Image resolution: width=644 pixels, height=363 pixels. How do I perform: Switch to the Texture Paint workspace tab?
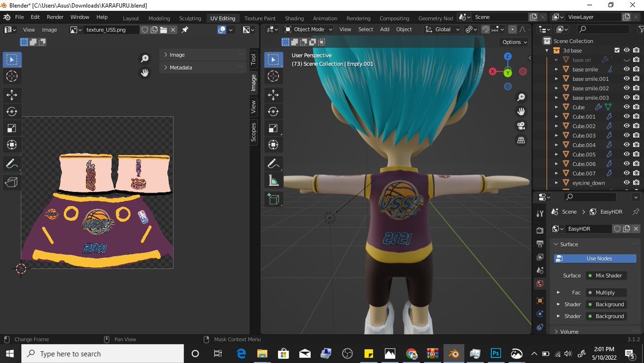tap(260, 18)
